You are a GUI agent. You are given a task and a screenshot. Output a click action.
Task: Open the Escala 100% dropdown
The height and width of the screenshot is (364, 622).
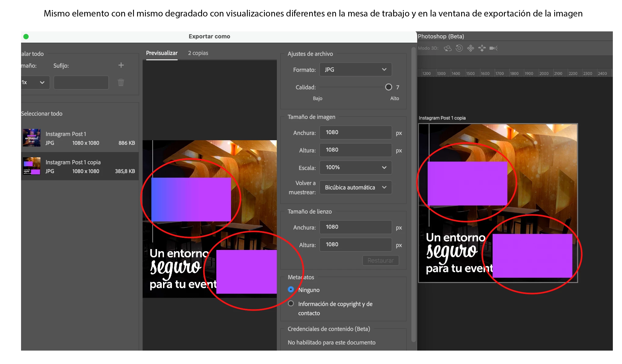click(355, 167)
